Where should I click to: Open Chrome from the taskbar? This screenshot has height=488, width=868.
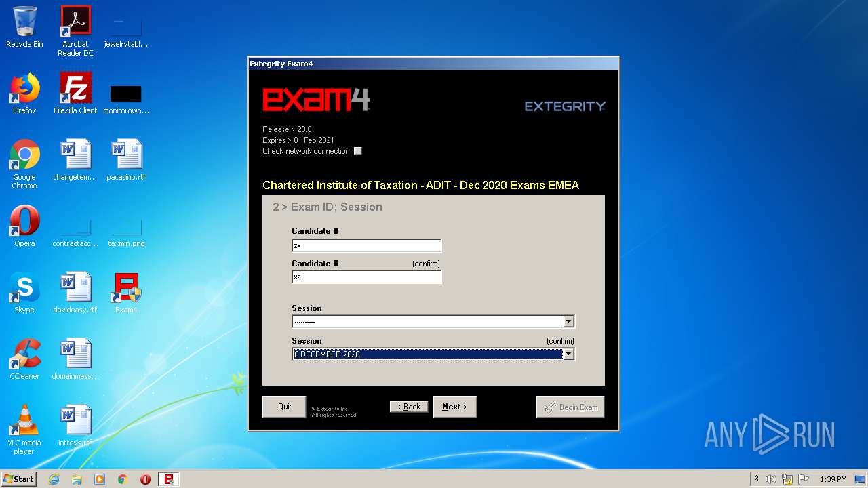tap(123, 479)
